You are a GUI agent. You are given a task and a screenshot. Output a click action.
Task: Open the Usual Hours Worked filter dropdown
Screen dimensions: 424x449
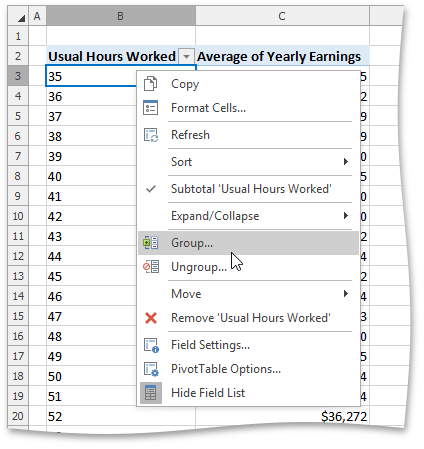point(186,56)
